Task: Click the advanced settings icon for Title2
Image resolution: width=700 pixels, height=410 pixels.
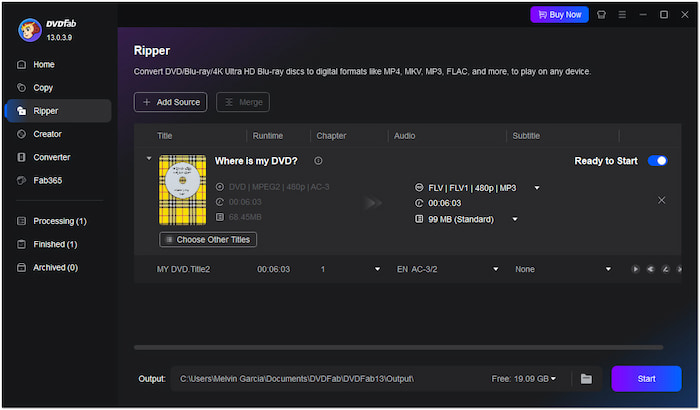Action: [x=649, y=269]
